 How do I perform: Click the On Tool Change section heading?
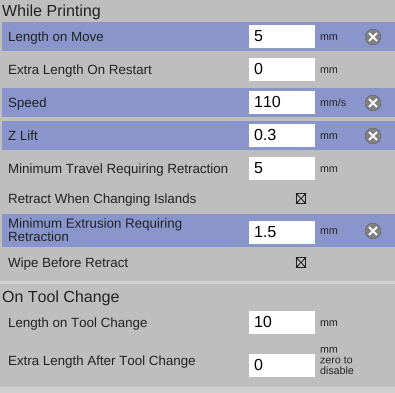61,297
